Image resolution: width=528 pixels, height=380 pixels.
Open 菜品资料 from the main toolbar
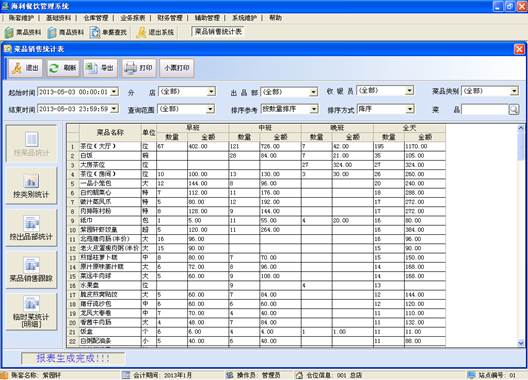pos(23,32)
